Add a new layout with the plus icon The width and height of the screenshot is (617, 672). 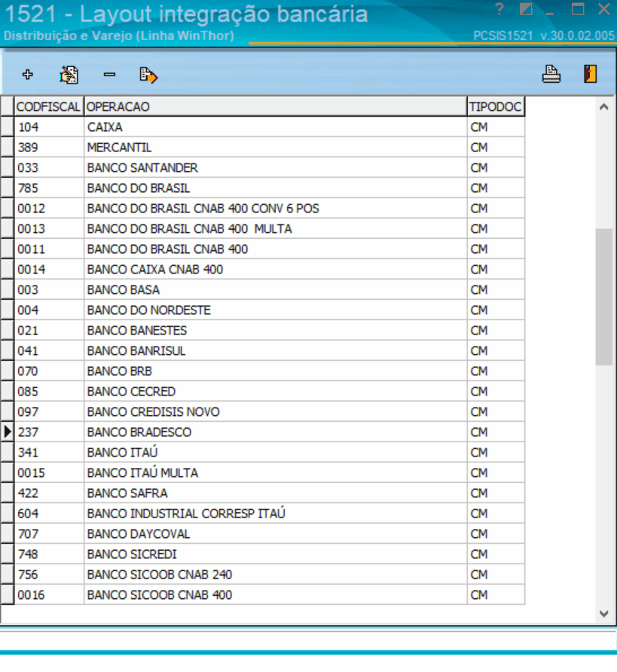coord(27,75)
